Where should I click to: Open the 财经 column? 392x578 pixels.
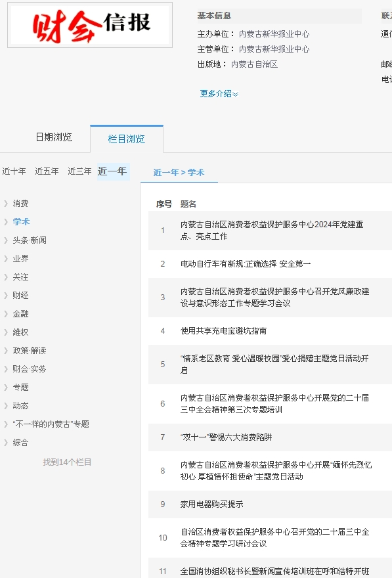[20, 296]
